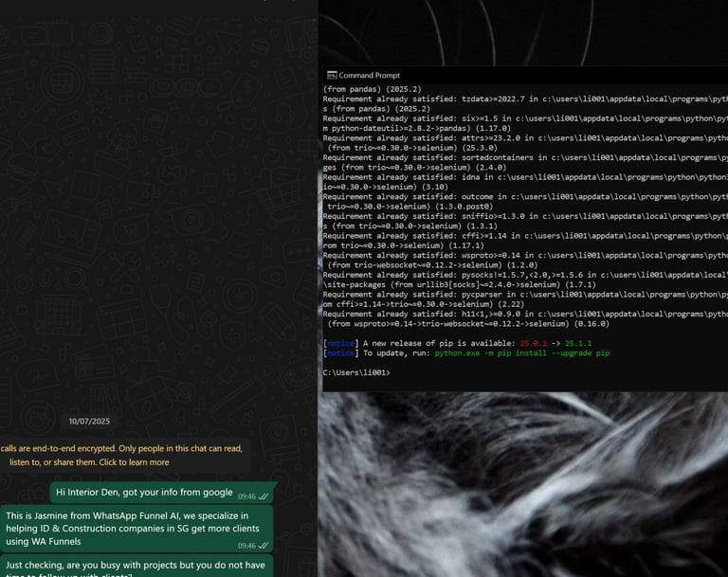Click the 'sniffio>=1.3.0' requirement line
Screen dimensions: 728x577
click(x=525, y=216)
